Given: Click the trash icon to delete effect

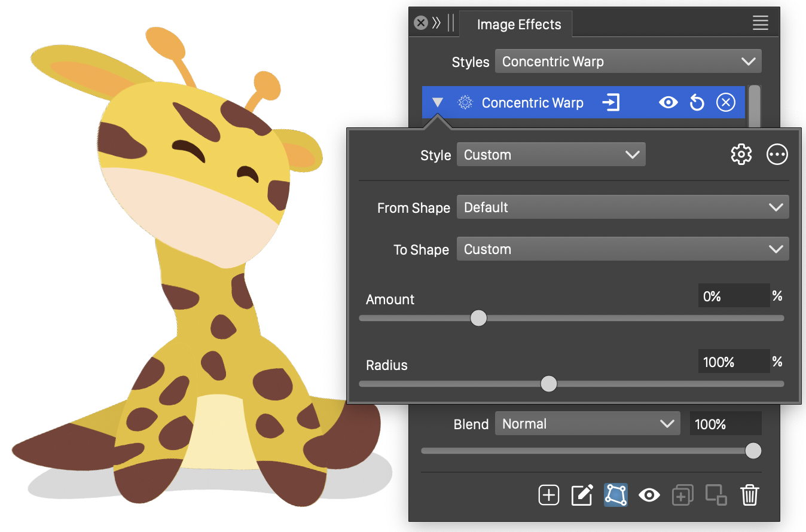Looking at the screenshot, I should click(x=749, y=495).
